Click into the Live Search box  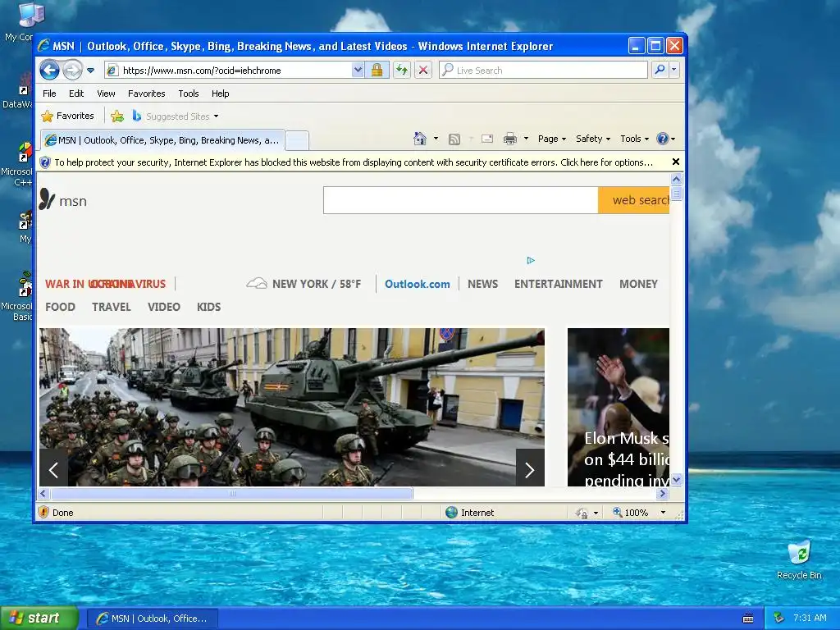click(x=543, y=71)
